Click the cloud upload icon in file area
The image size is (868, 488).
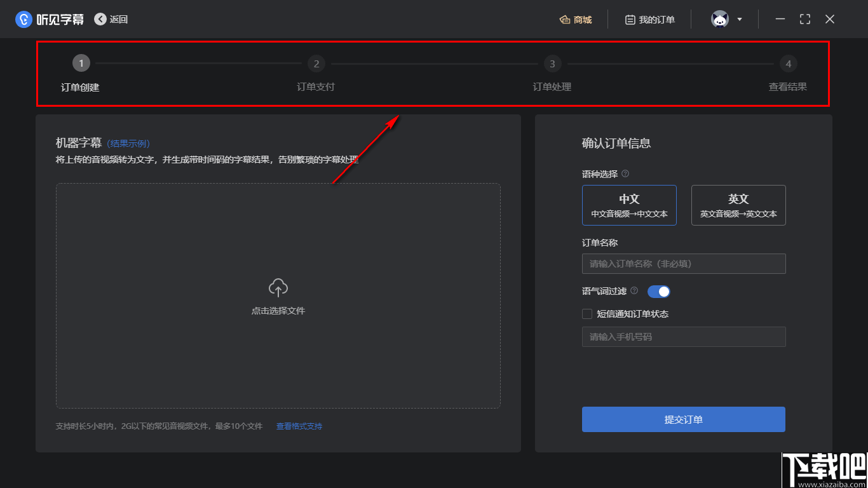(x=278, y=288)
